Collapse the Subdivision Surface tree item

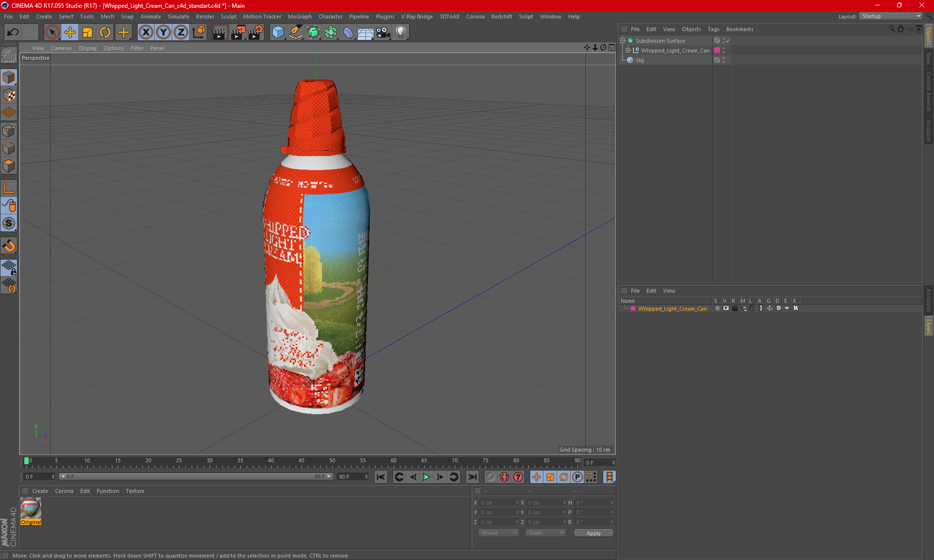tap(623, 41)
